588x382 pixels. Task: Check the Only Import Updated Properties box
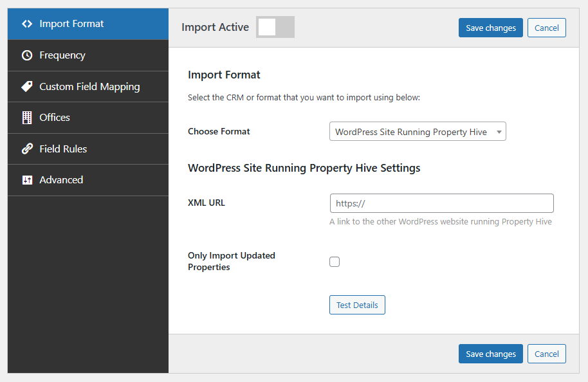point(335,262)
